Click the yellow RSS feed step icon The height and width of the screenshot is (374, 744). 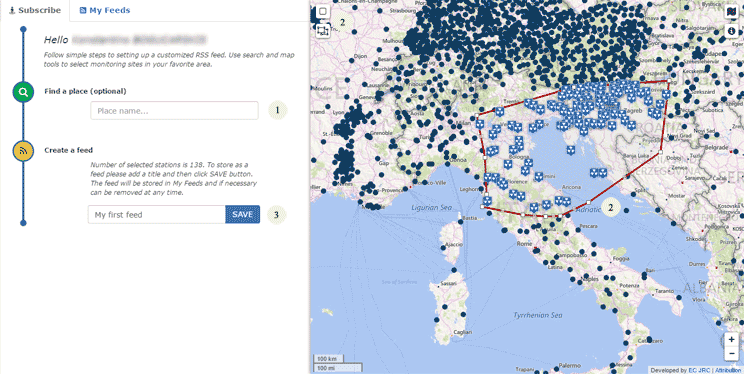[x=23, y=151]
